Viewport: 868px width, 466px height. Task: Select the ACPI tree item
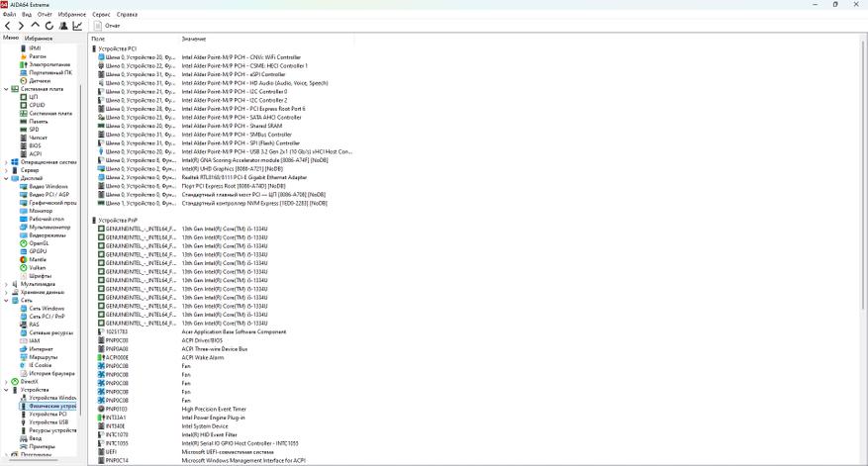[x=36, y=154]
